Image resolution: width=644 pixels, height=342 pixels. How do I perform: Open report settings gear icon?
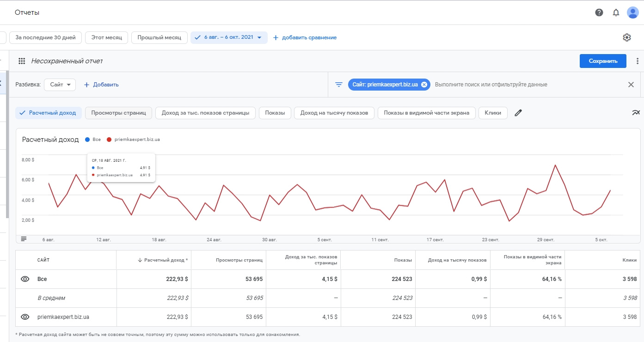[x=627, y=37]
